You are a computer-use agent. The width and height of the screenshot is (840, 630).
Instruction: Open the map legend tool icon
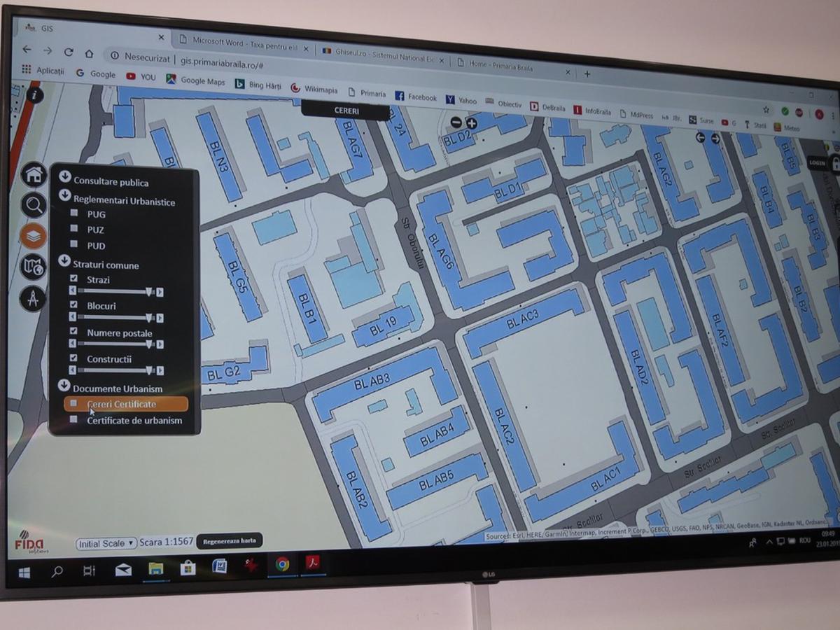coord(33,267)
